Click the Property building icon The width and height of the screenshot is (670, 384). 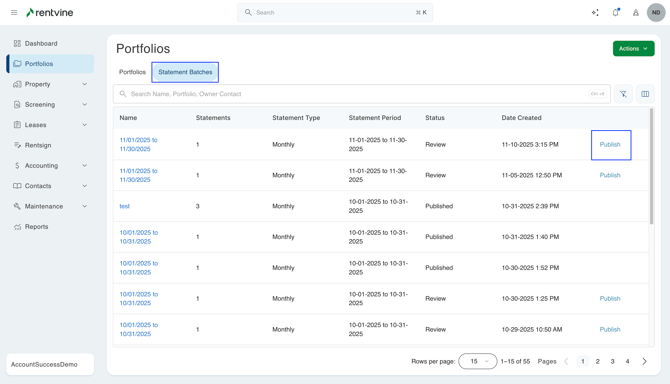pos(17,84)
